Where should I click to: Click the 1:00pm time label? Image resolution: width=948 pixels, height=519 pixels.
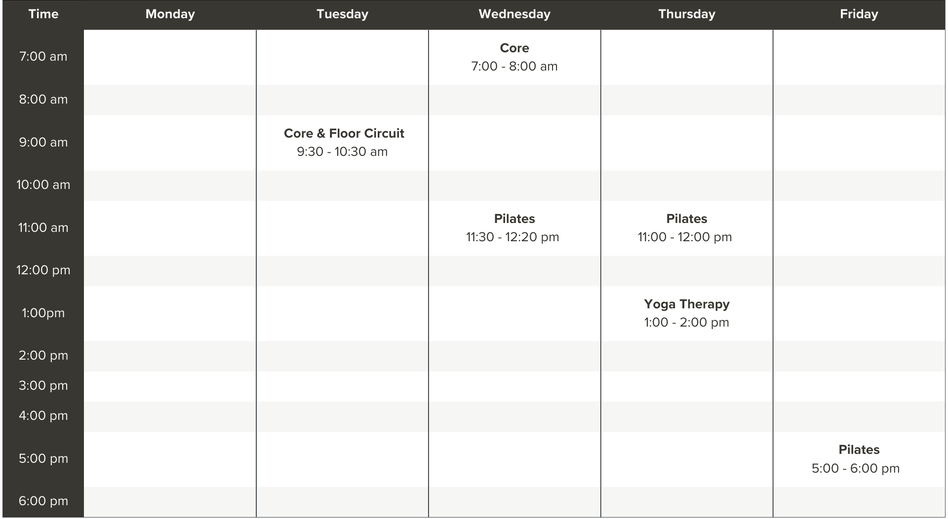coord(43,313)
